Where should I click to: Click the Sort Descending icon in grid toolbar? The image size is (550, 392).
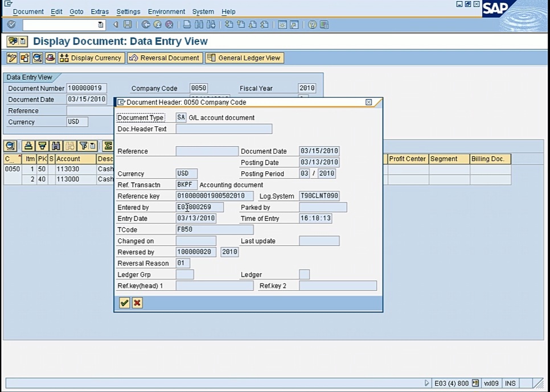[x=42, y=146]
